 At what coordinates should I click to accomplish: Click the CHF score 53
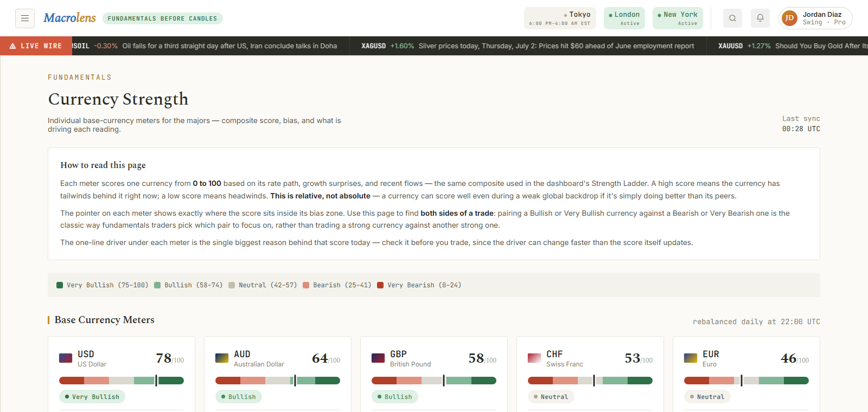pyautogui.click(x=633, y=358)
